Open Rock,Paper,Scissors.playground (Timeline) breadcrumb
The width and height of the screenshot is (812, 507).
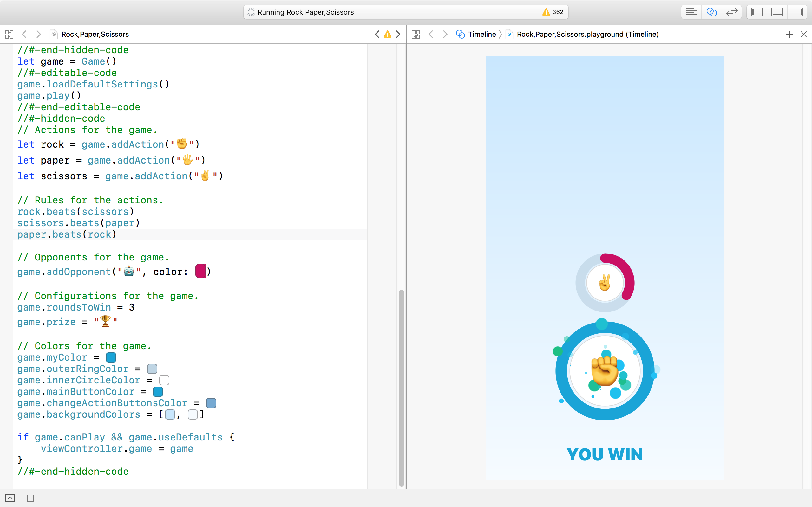click(x=587, y=34)
